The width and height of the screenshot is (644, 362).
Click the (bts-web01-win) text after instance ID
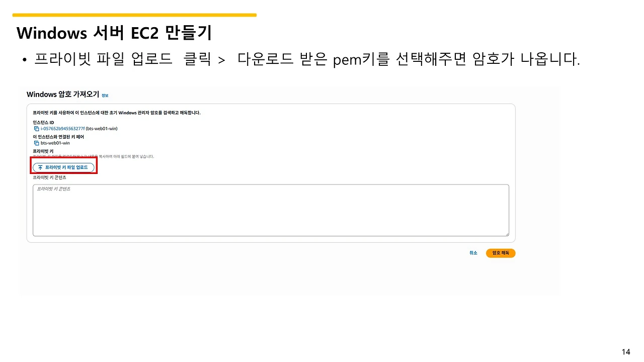pyautogui.click(x=102, y=129)
